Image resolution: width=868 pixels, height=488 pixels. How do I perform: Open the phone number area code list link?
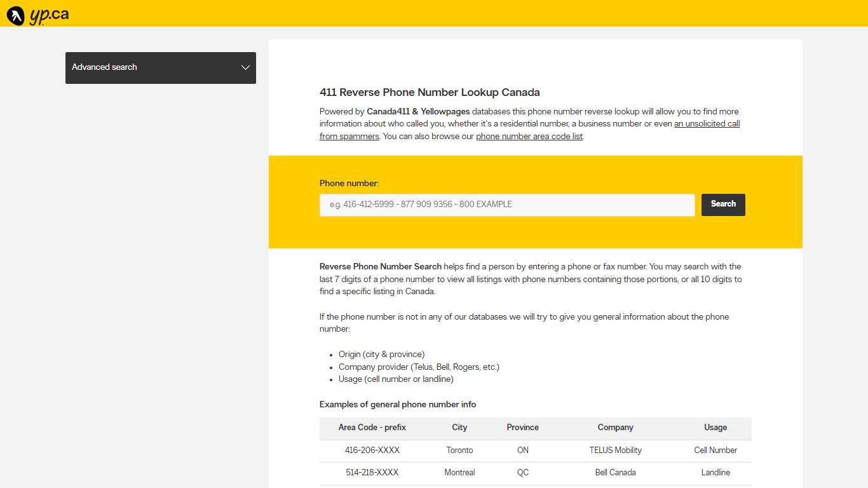point(529,136)
